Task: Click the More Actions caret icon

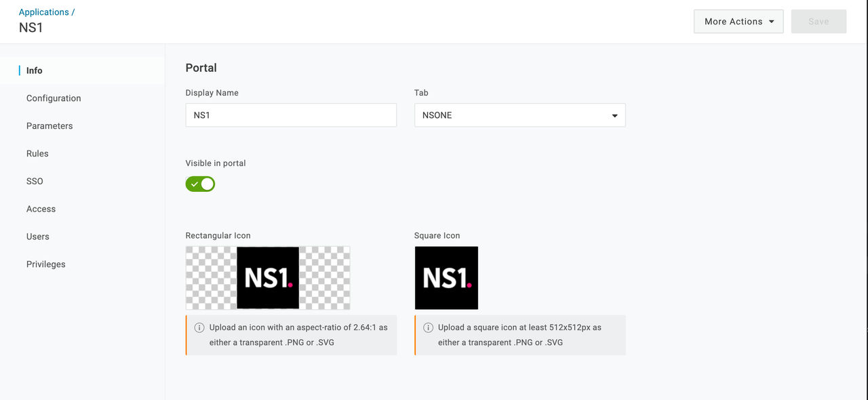Action: (x=772, y=22)
